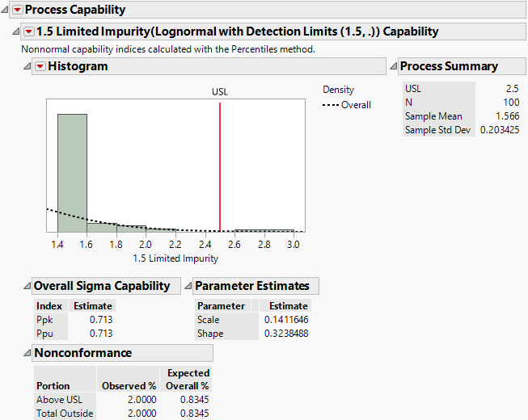The height and width of the screenshot is (420, 528).
Task: Click the 1.5 Limited Impurity axis label
Action: coord(175,259)
